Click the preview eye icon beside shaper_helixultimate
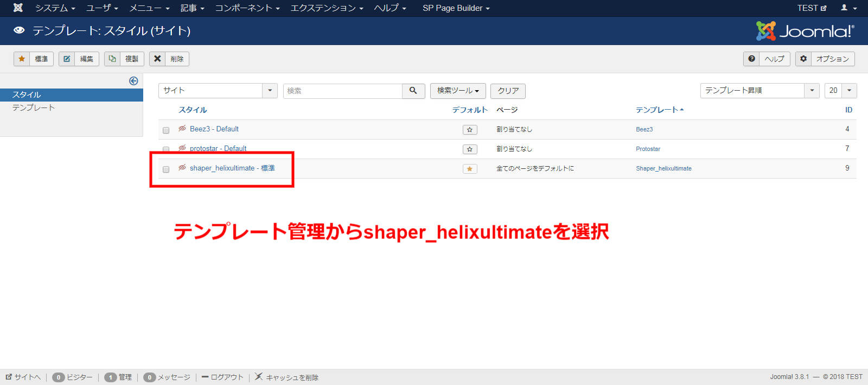 182,168
